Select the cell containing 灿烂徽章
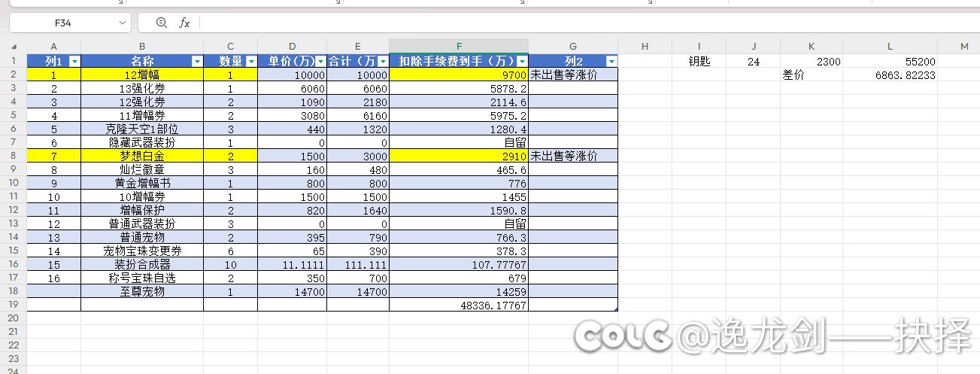 pos(142,169)
